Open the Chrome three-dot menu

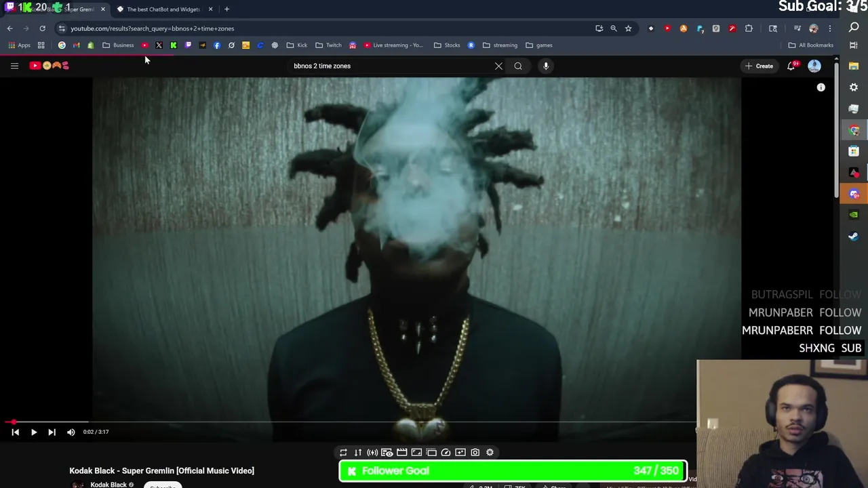point(829,28)
